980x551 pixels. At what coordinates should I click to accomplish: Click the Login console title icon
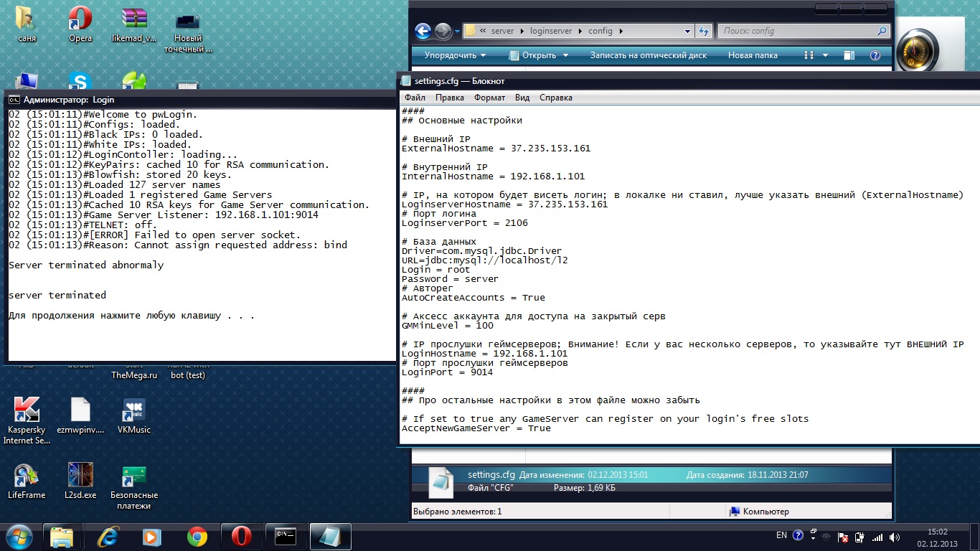point(14,100)
